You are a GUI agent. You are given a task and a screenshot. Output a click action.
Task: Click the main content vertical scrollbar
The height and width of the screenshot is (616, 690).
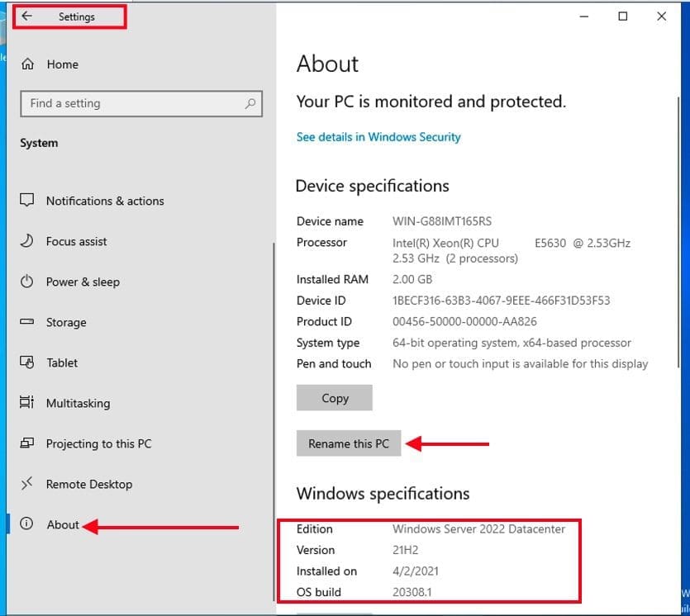coord(679,248)
